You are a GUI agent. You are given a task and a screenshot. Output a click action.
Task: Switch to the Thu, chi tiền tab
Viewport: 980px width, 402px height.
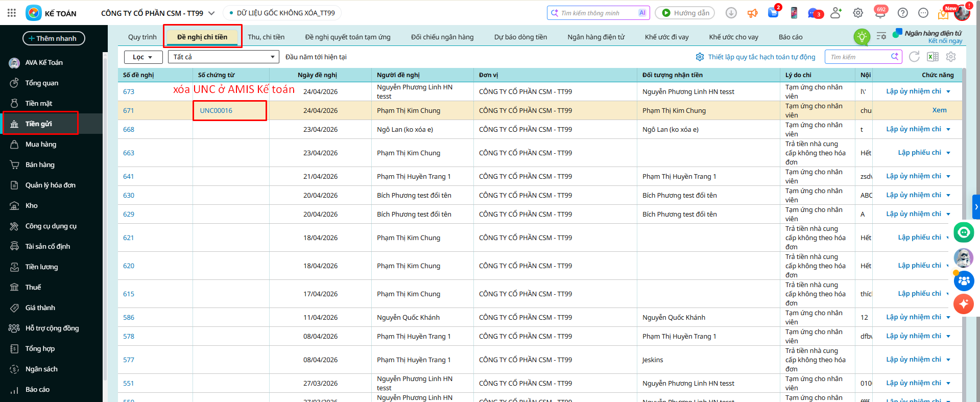point(266,37)
